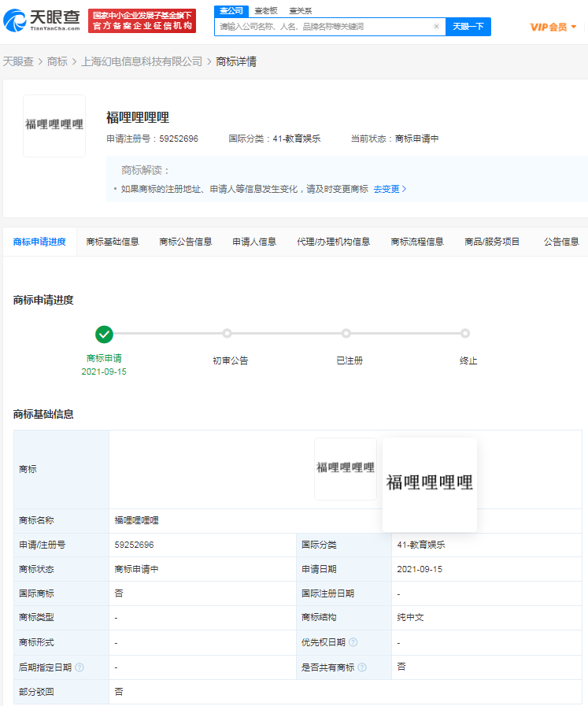This screenshot has height=706, width=588.
Task: Click the enlarged 福哩哩哩哩 trademark preview
Action: [430, 485]
